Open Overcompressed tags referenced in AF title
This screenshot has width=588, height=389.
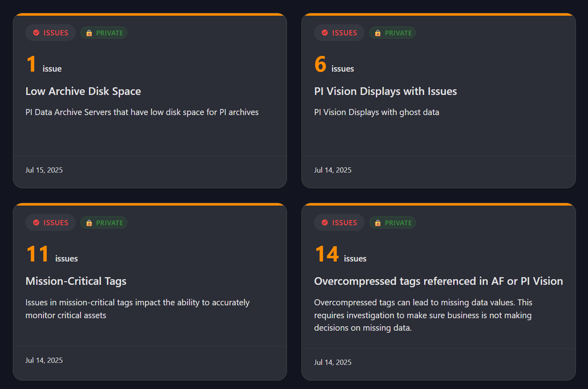438,281
